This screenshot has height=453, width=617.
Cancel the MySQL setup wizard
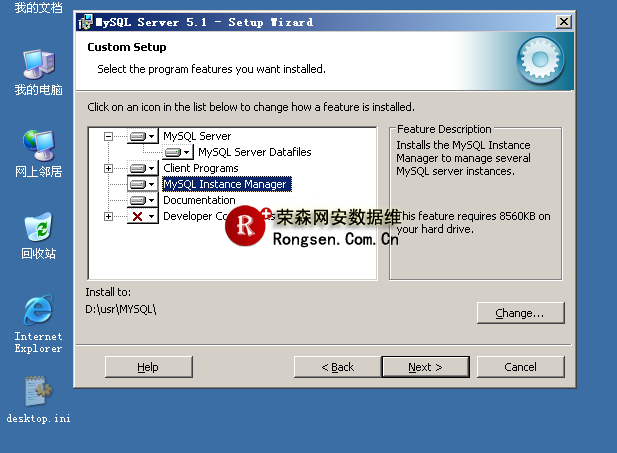[520, 367]
